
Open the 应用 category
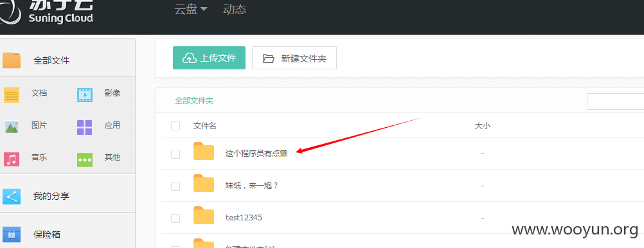pyautogui.click(x=112, y=125)
